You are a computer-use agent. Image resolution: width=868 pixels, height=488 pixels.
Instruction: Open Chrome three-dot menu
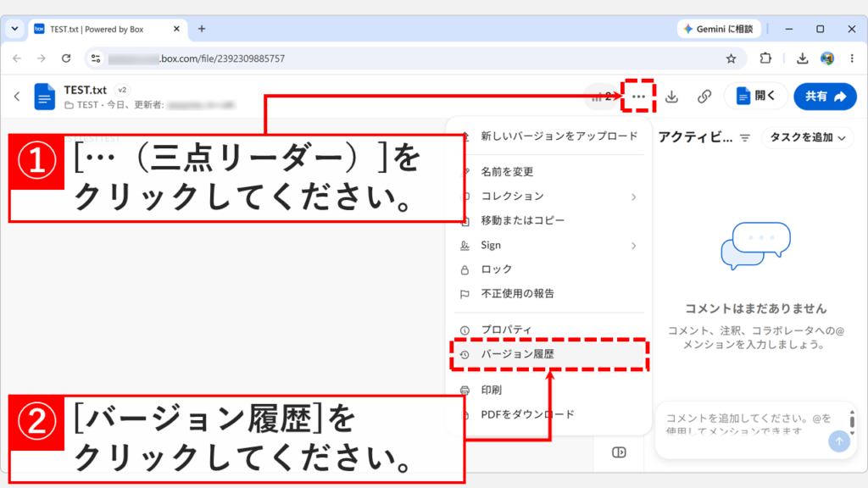852,58
